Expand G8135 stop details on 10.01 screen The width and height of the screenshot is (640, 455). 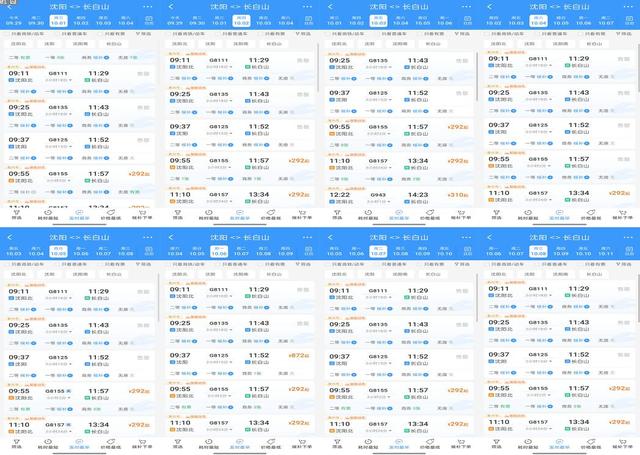[58, 114]
